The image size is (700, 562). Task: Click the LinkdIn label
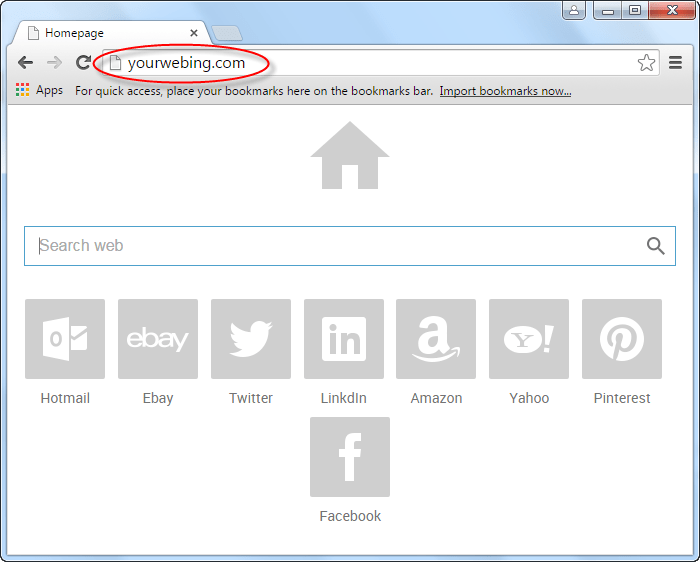(344, 398)
